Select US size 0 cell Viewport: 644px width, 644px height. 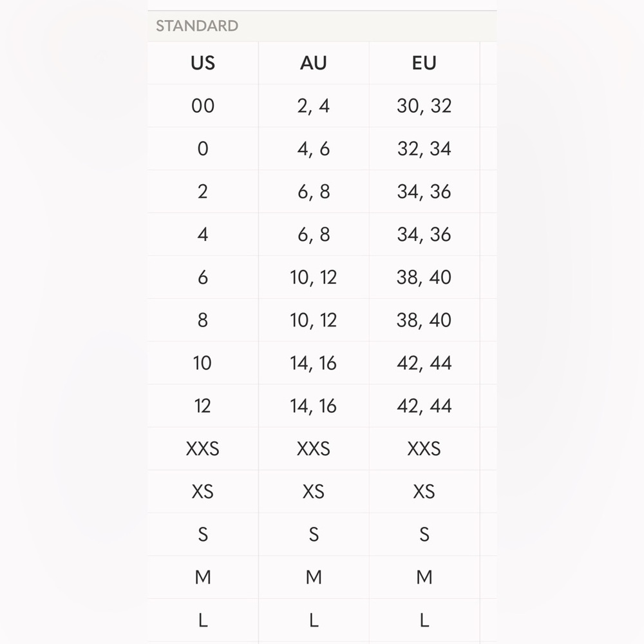(203, 149)
